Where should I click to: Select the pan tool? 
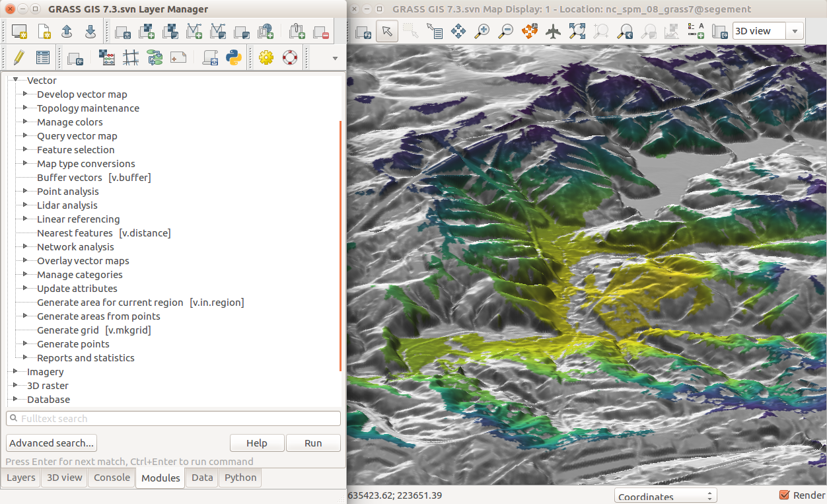(x=458, y=31)
